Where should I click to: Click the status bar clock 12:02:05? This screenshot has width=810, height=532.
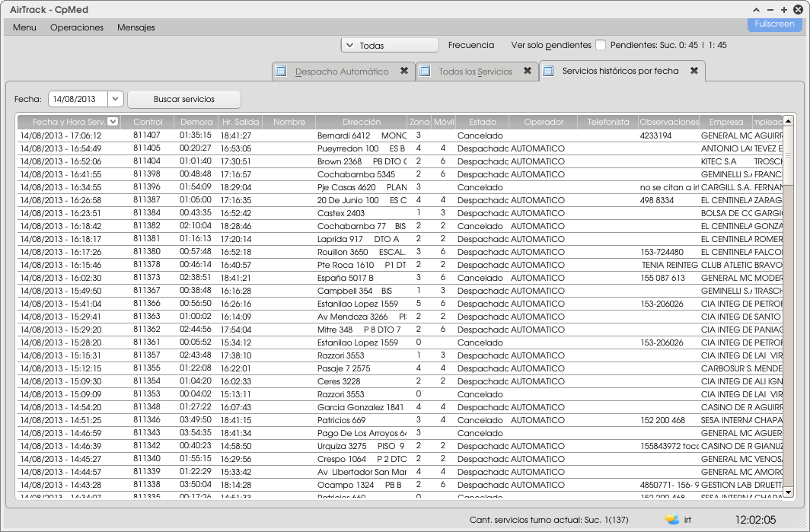[755, 520]
